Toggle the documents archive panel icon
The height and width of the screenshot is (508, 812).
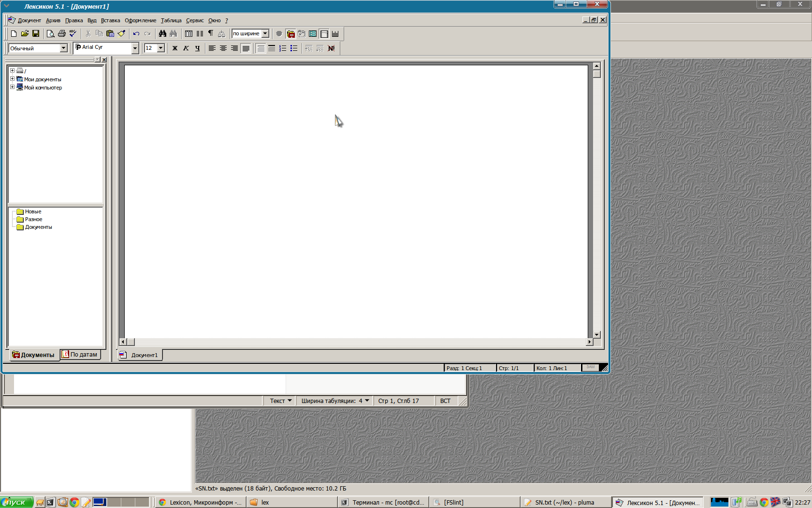(290, 34)
